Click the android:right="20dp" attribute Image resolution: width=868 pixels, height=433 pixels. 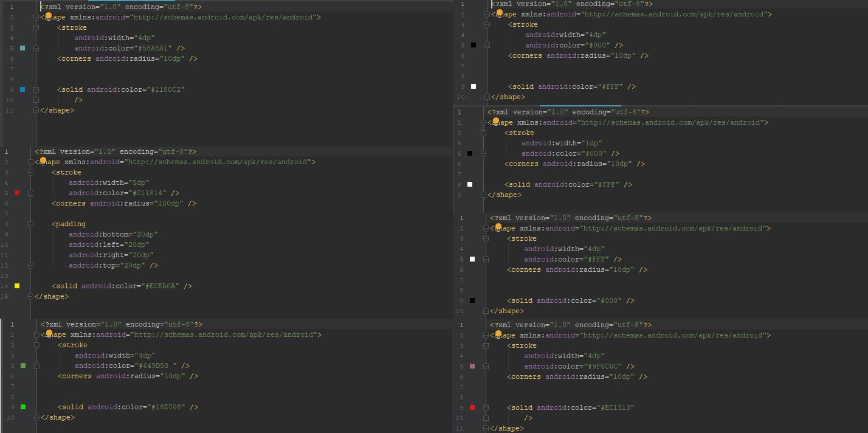point(111,255)
